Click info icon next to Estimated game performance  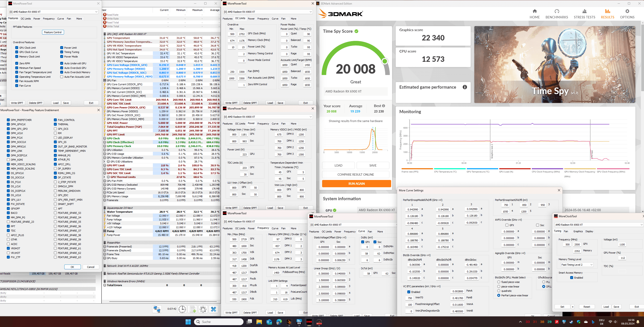[465, 87]
